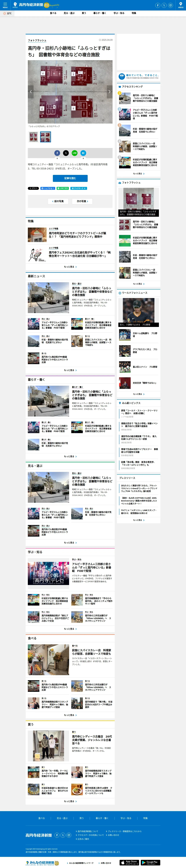Expand もっと見る under 食べる section

[x=70, y=715]
